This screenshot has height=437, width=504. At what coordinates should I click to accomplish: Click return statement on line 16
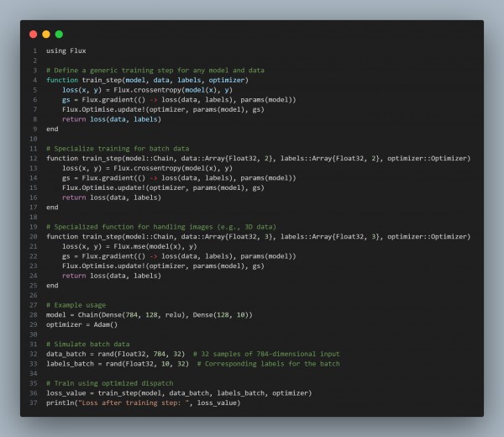click(x=112, y=197)
